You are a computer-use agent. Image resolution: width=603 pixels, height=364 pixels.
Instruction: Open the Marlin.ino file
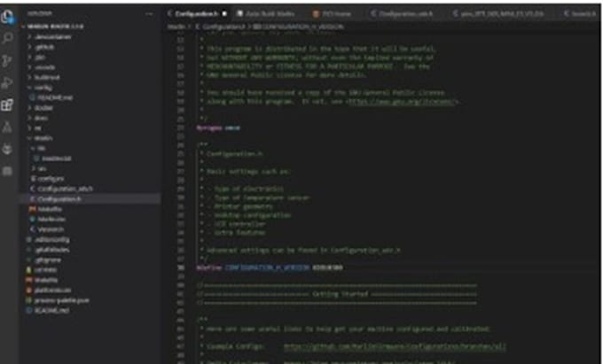click(51, 220)
